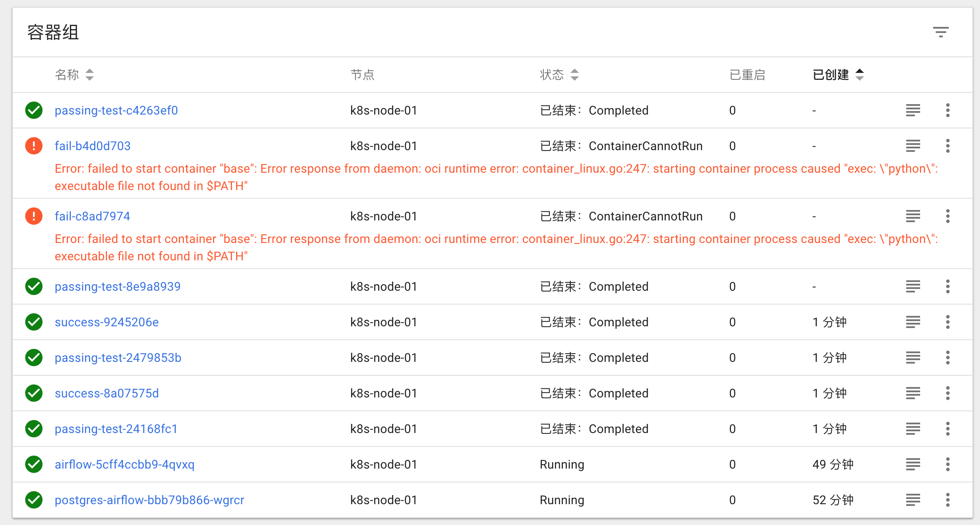Screen dimensions: 980x525
Task: Open the fail-c8ad7974 pod details
Action: click(x=92, y=216)
